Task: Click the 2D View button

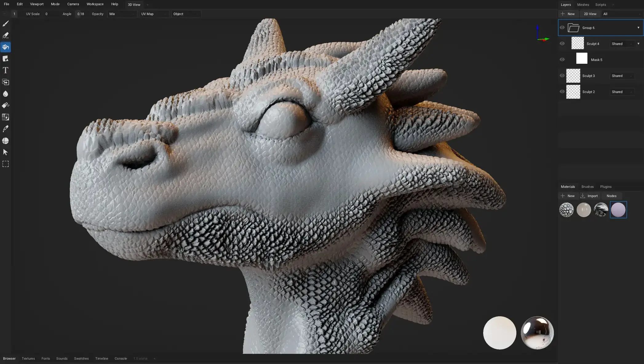Action: pos(590,14)
